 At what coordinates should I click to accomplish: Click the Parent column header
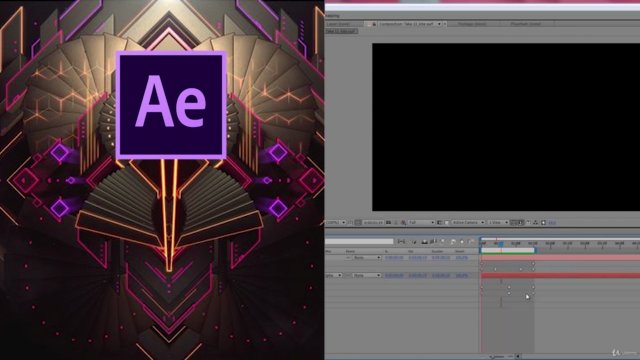point(350,251)
